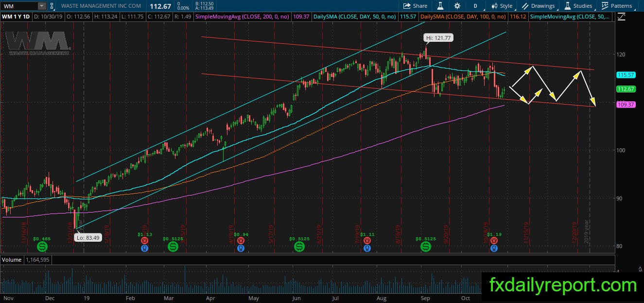
Task: Open the Style menu
Action: point(502,6)
